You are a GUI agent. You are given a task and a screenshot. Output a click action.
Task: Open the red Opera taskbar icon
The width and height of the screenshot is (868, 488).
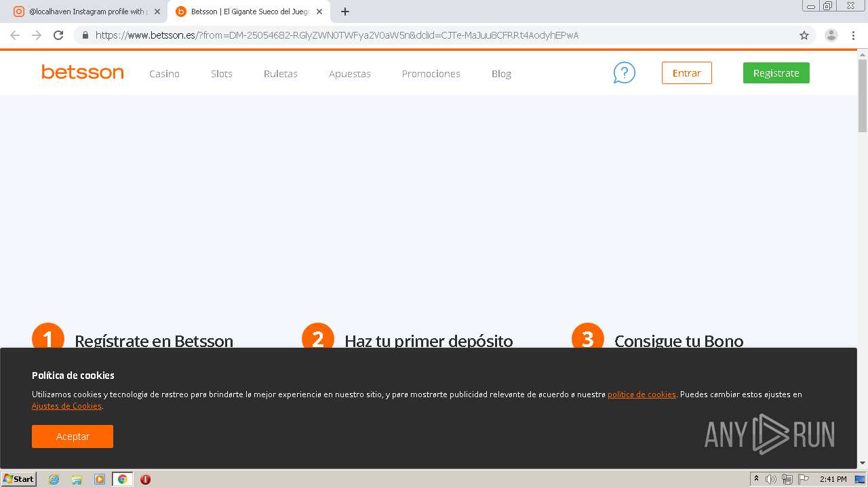point(145,479)
